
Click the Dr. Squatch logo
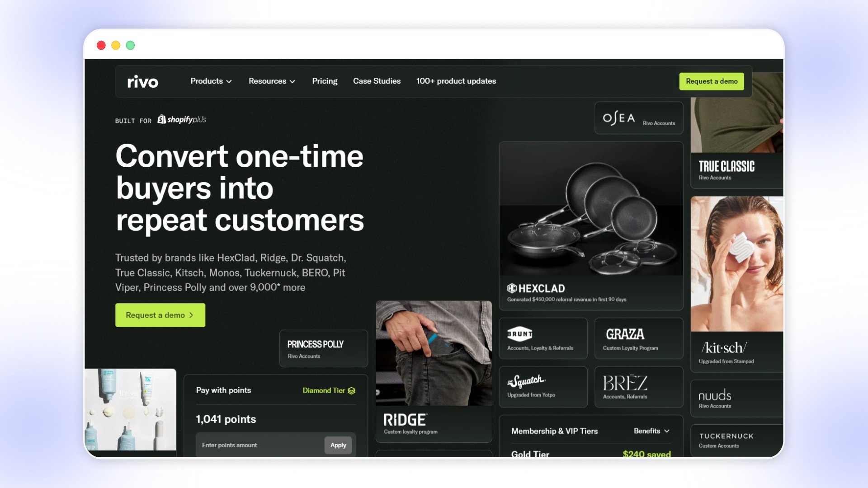pos(526,382)
